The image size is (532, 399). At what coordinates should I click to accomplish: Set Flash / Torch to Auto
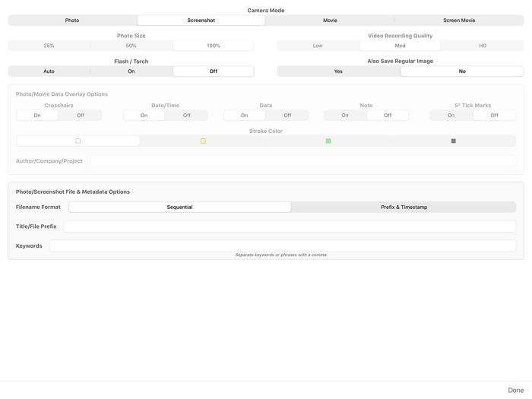(x=49, y=71)
